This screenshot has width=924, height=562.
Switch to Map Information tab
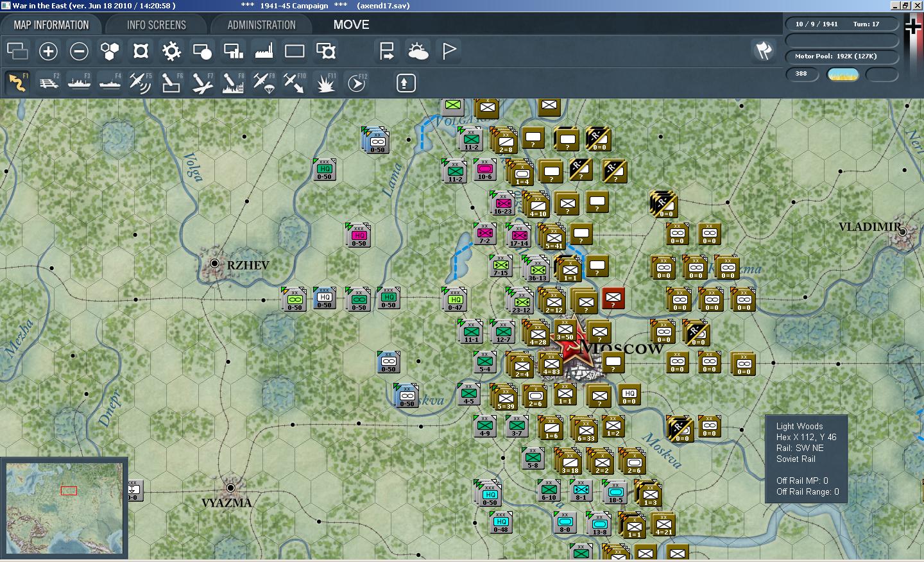click(x=51, y=25)
